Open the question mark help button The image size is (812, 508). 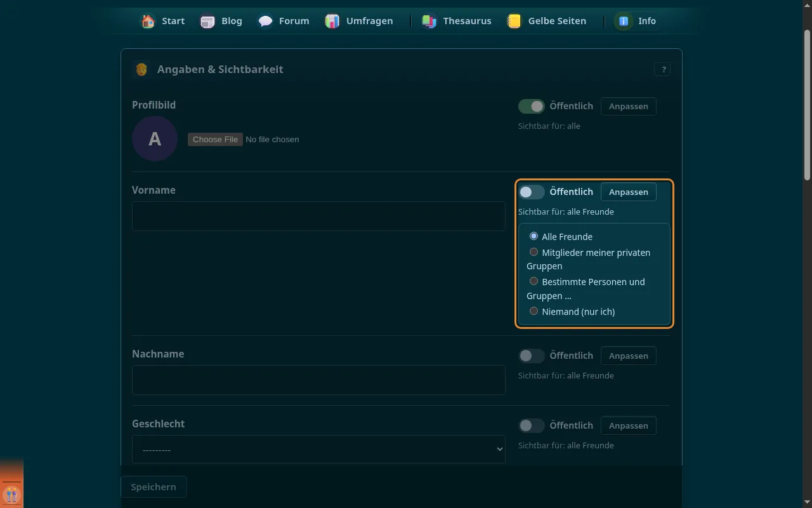(x=663, y=69)
